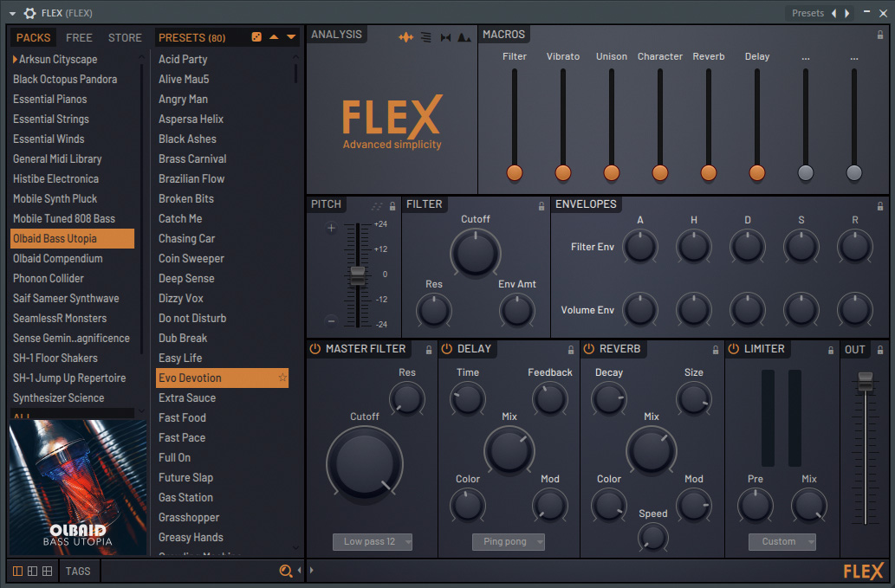The height and width of the screenshot is (588, 895).
Task: Switch to the PACKS tab
Action: tap(33, 37)
